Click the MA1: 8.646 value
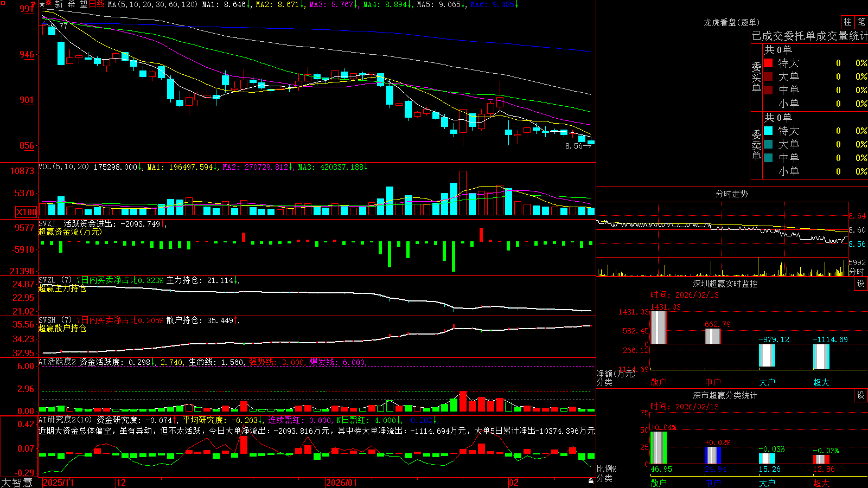868x488 pixels. [226, 4]
